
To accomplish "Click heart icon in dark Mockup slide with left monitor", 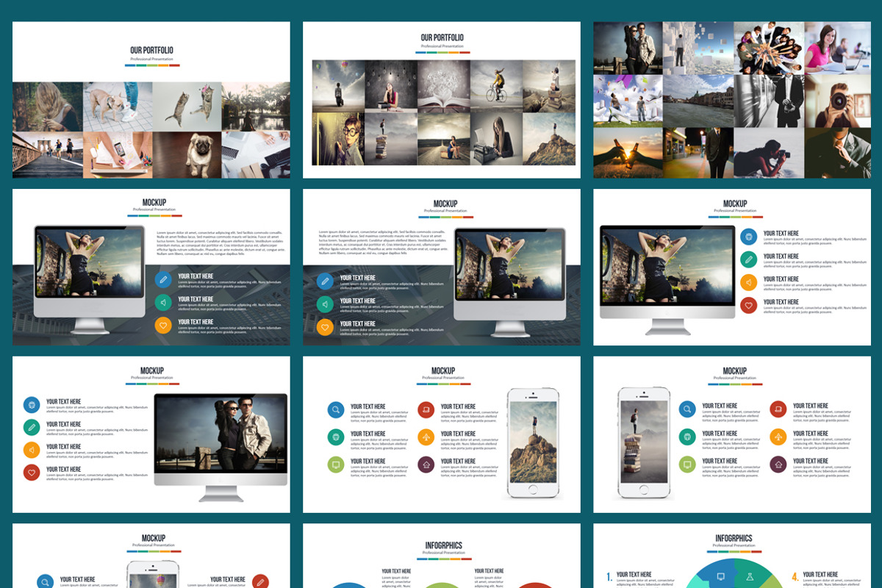I will click(x=163, y=325).
